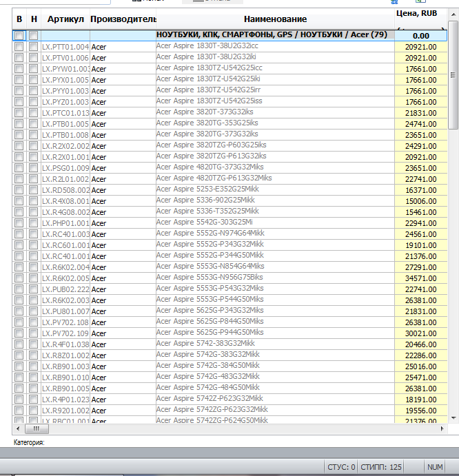
Task: Mark Н checkbox for LX.PV702.109
Action: point(33,333)
